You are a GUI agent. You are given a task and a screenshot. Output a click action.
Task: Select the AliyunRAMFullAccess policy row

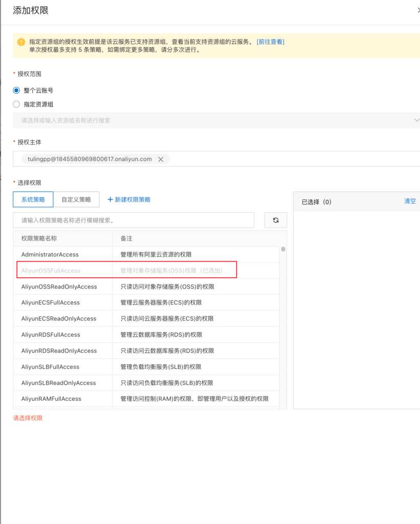point(51,399)
